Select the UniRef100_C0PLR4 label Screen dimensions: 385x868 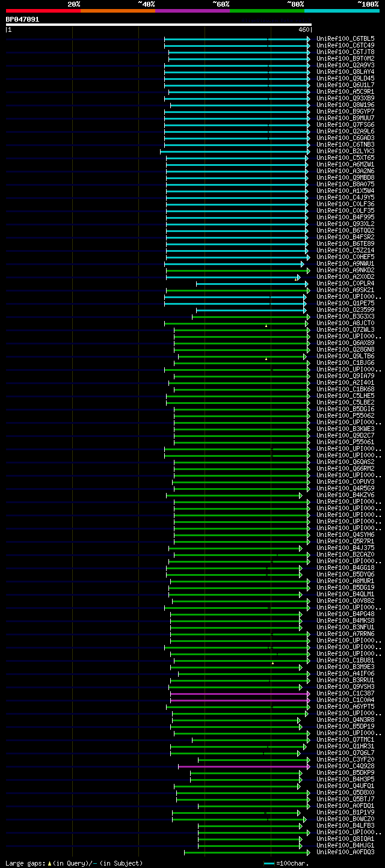click(345, 283)
